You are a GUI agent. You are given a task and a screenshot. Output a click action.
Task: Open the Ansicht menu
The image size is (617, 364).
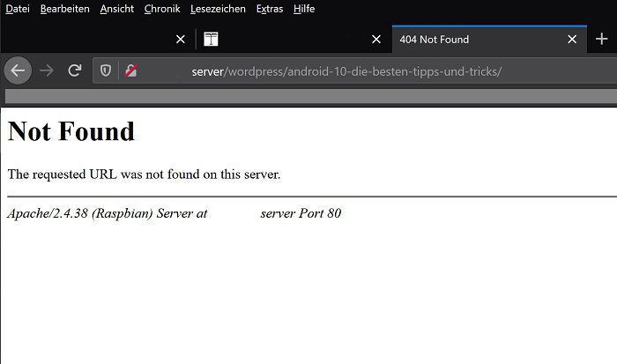coord(116,9)
